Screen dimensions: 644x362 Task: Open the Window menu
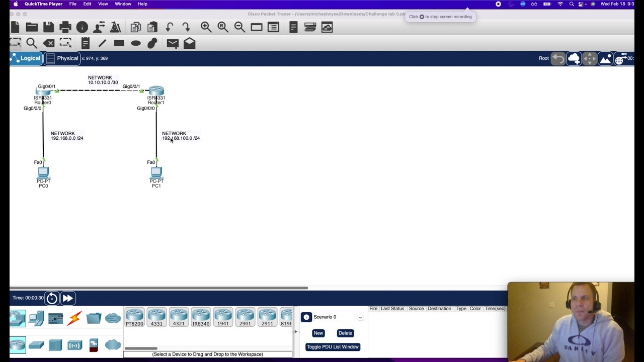(123, 4)
